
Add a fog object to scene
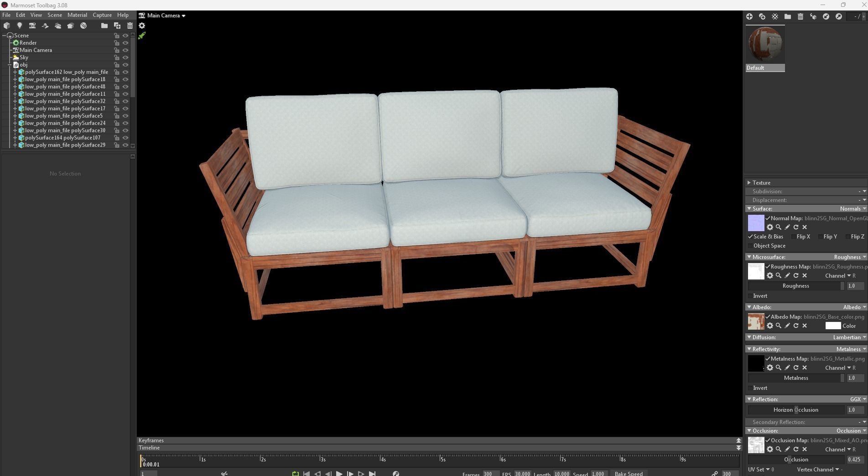coord(58,26)
